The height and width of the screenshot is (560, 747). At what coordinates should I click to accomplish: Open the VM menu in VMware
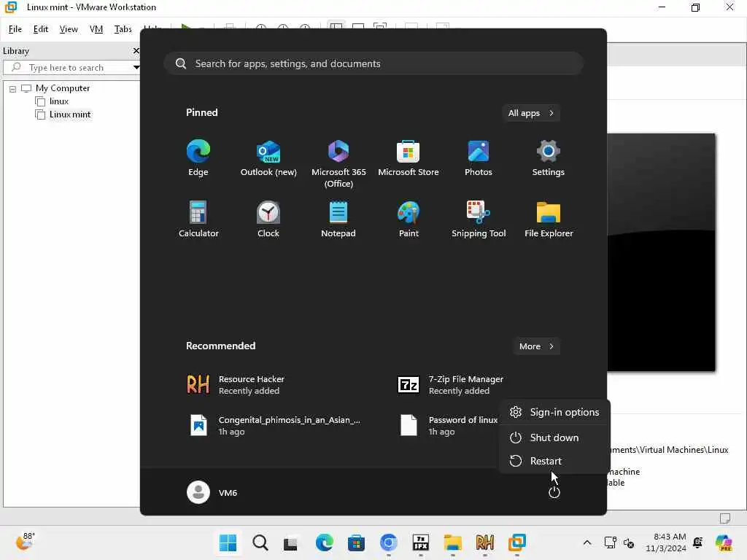(96, 29)
